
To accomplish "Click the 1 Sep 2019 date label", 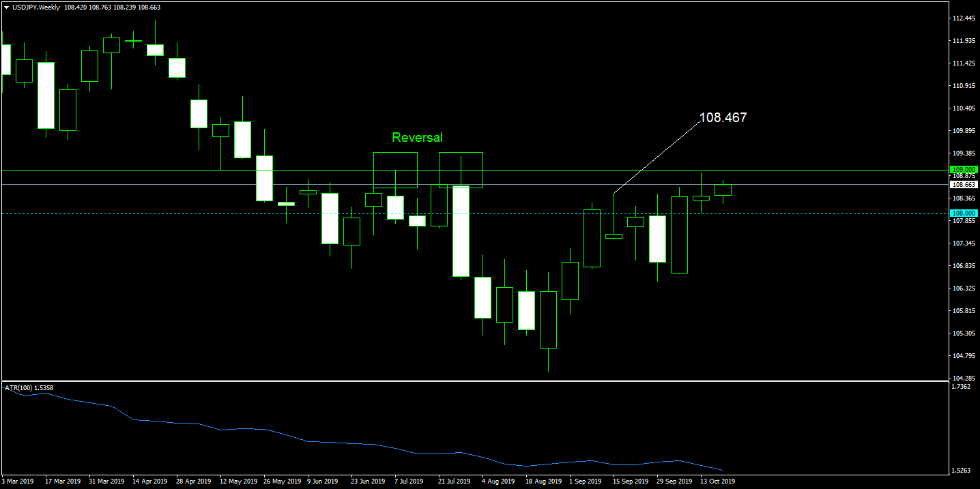I will [x=585, y=481].
